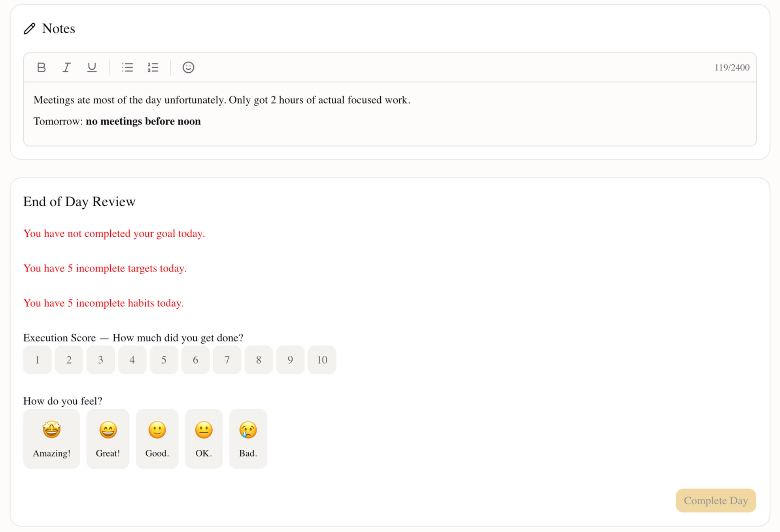Set execution score to 10

pyautogui.click(x=322, y=360)
